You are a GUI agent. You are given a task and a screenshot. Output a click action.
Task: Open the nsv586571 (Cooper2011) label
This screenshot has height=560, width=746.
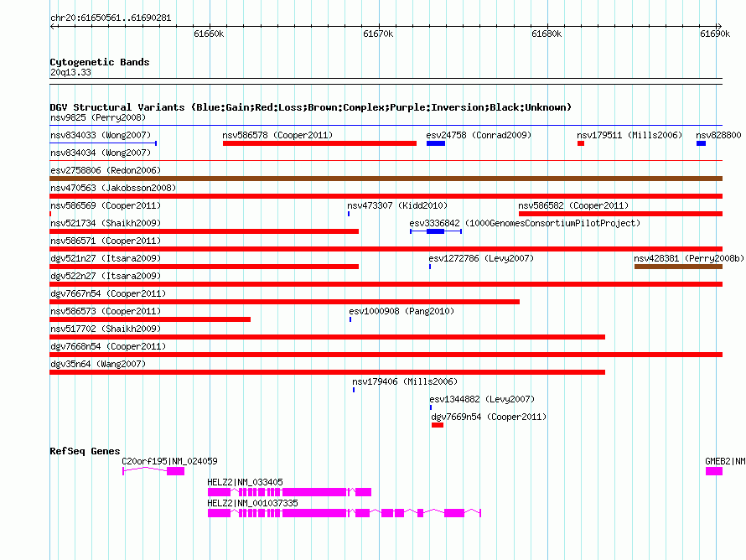pyautogui.click(x=106, y=241)
